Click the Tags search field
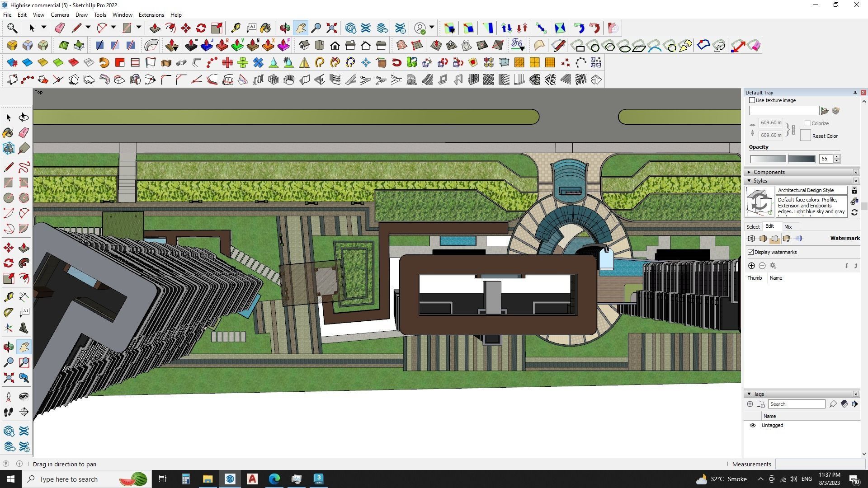Image resolution: width=868 pixels, height=488 pixels. [x=796, y=404]
